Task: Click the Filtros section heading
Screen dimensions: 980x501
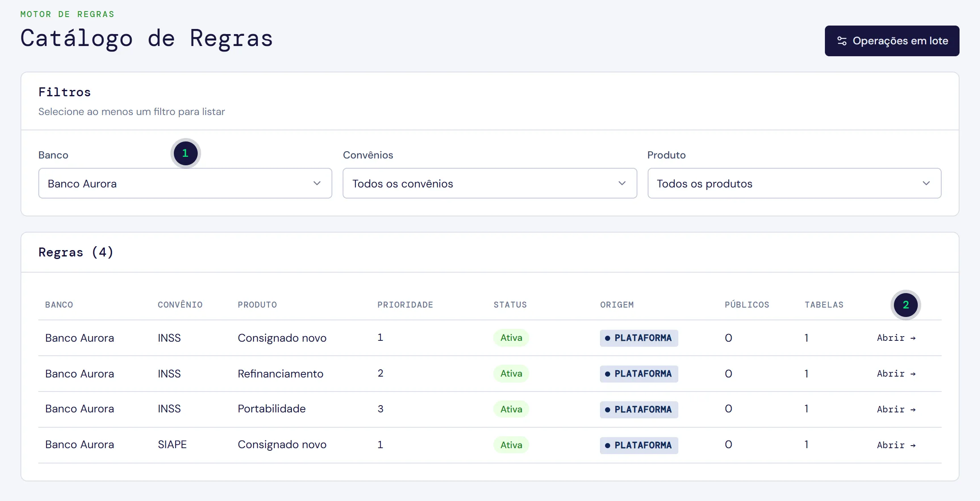Action: coord(65,92)
